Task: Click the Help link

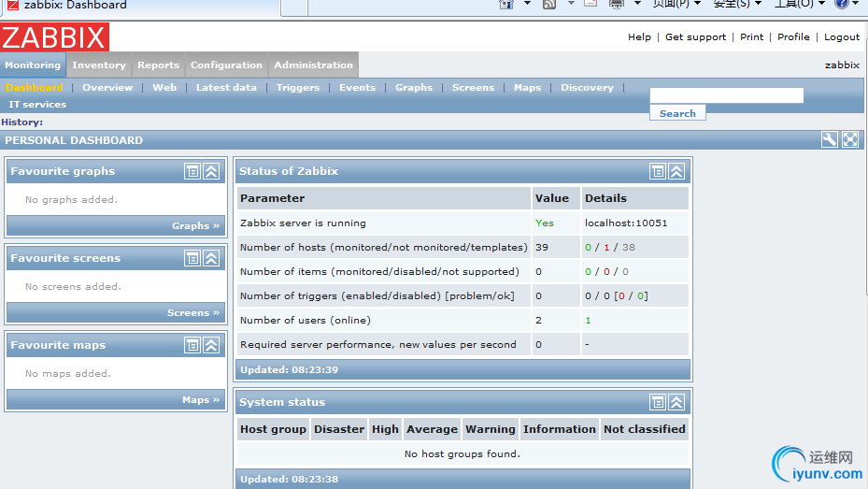Action: (639, 36)
